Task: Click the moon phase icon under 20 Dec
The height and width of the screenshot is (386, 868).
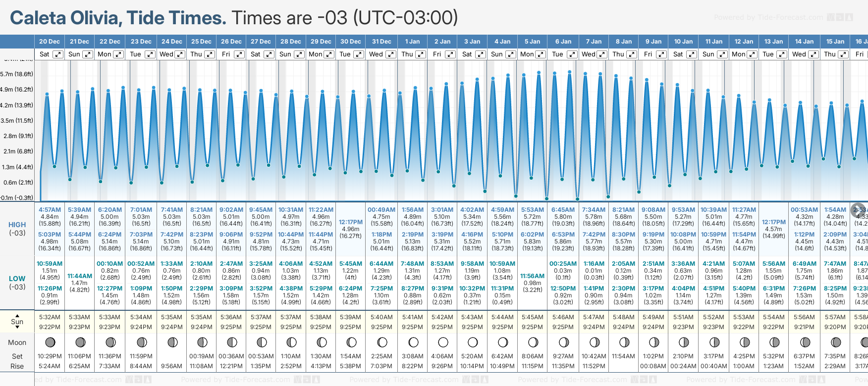Action: click(x=50, y=342)
